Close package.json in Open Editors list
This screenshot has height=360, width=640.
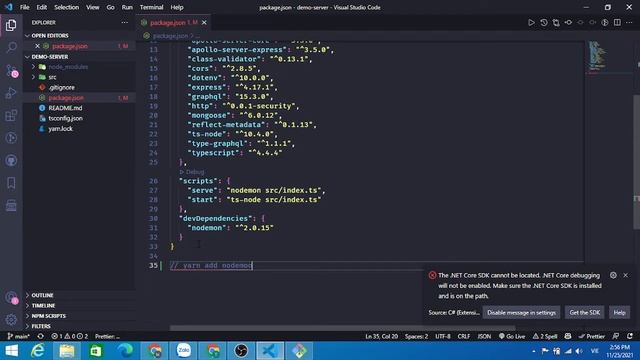pos(37,46)
